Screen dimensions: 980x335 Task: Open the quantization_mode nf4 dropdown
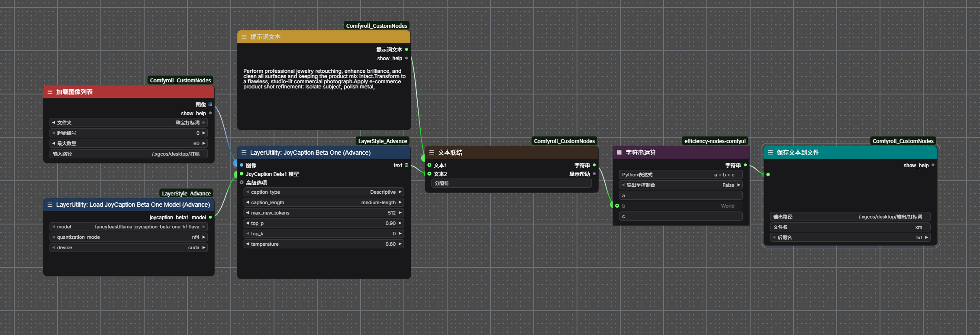pos(129,237)
